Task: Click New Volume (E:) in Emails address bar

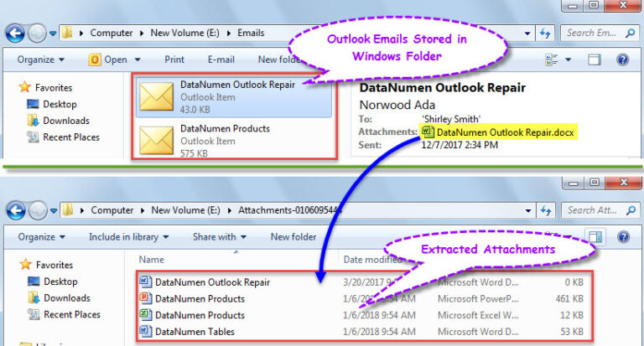Action: click(x=184, y=34)
